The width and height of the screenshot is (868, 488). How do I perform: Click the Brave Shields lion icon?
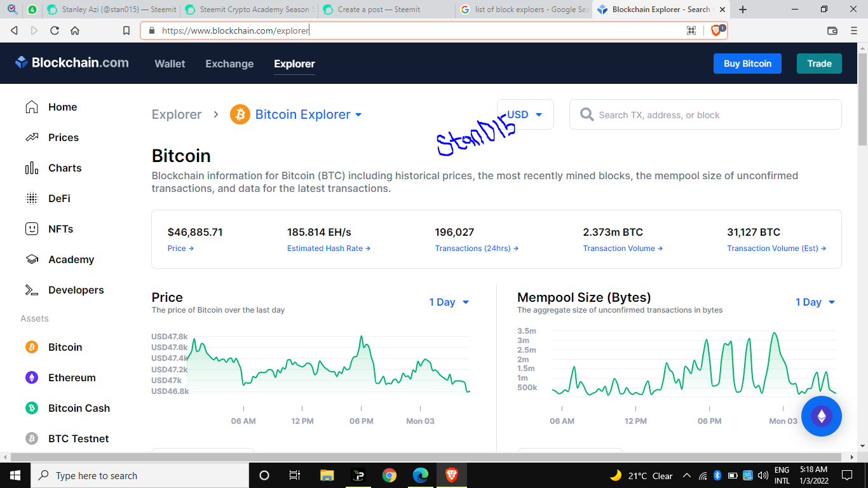[x=716, y=30]
